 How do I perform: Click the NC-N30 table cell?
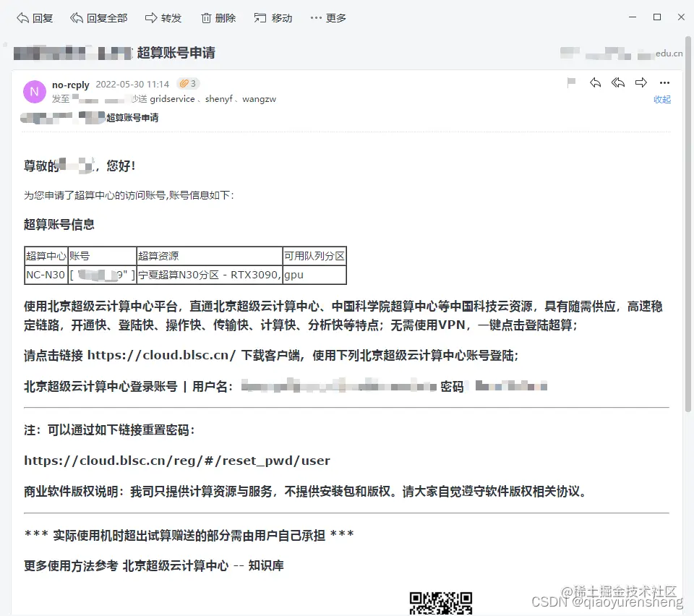pyautogui.click(x=46, y=275)
